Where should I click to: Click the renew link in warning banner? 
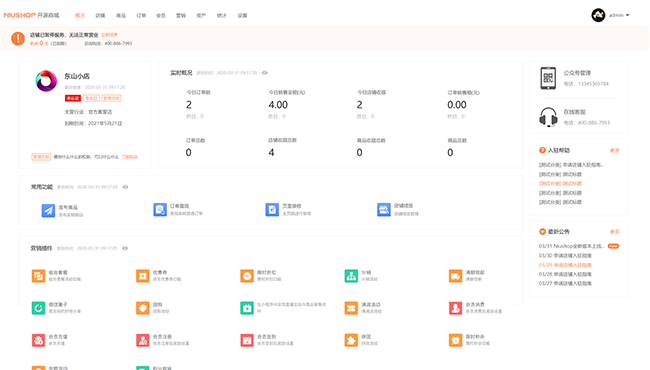tap(109, 35)
